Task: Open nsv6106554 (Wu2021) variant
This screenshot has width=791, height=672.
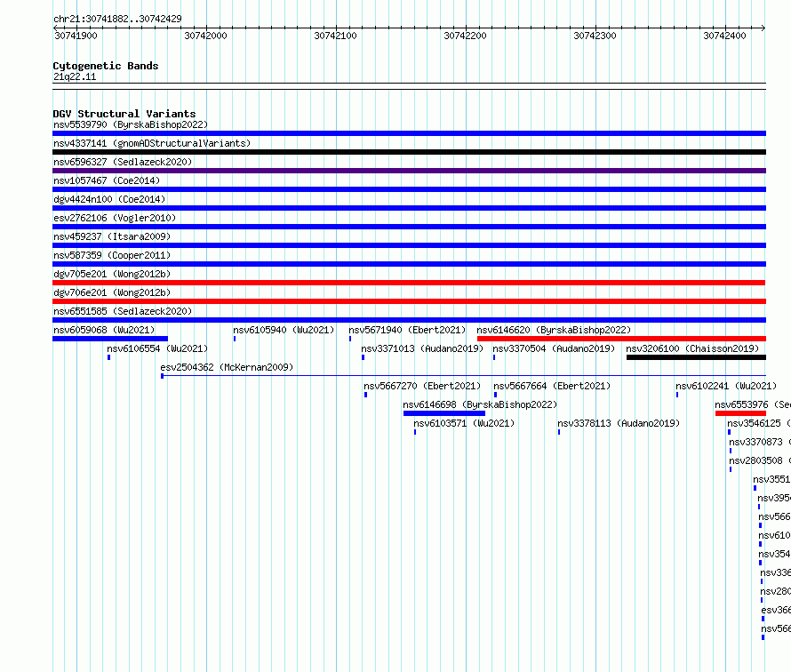Action: click(157, 348)
